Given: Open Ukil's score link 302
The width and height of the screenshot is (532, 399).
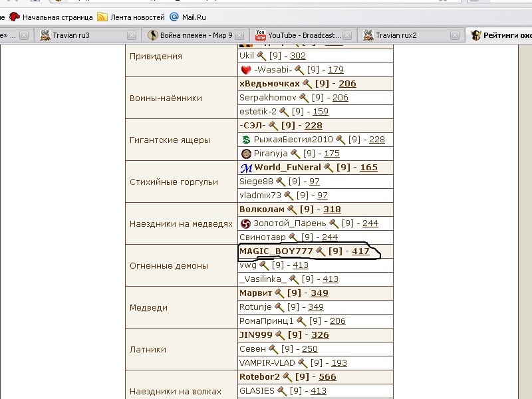Looking at the screenshot, I should [x=298, y=56].
